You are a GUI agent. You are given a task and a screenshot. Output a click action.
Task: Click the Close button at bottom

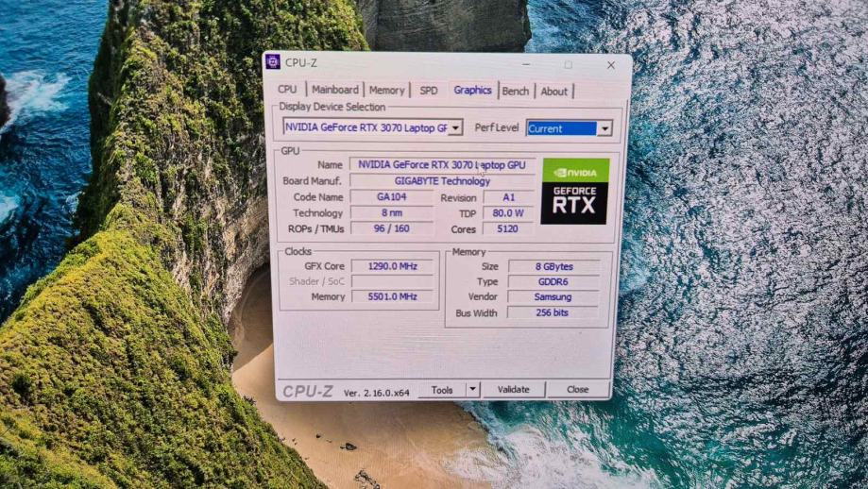tap(577, 390)
